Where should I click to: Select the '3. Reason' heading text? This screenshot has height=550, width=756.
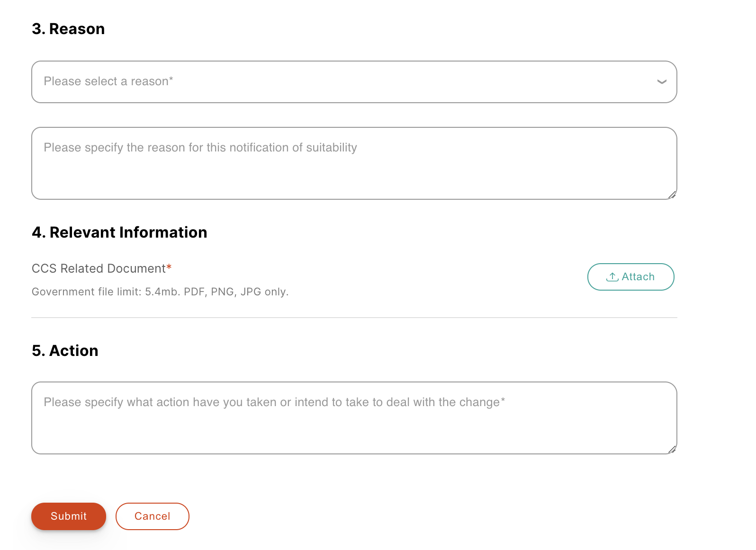tap(68, 29)
